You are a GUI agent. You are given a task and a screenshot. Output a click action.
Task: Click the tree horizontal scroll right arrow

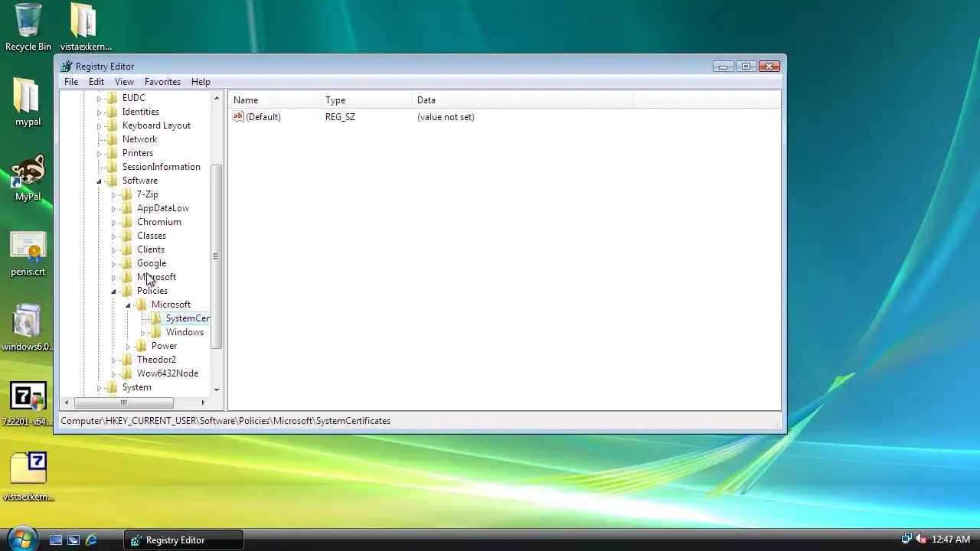203,403
